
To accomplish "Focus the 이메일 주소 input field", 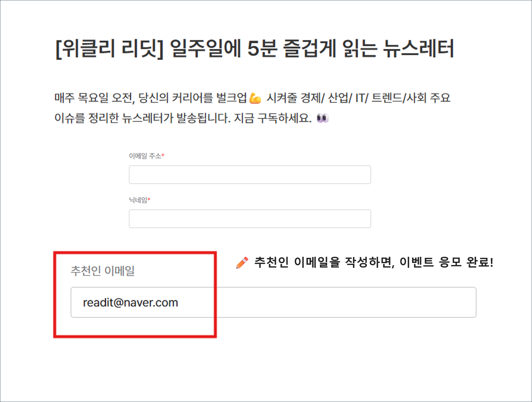I will [x=250, y=175].
